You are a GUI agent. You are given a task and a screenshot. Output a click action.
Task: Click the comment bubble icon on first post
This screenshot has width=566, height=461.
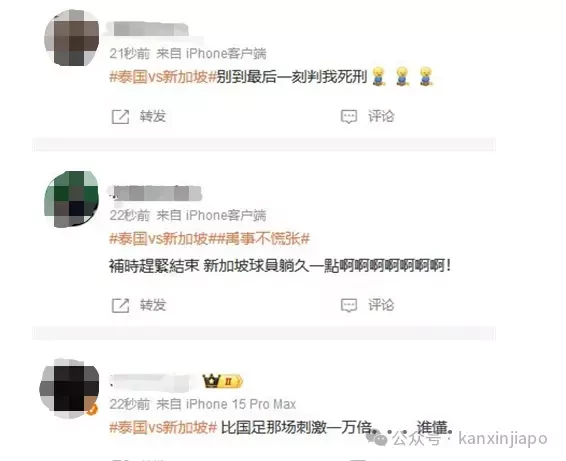coord(349,117)
